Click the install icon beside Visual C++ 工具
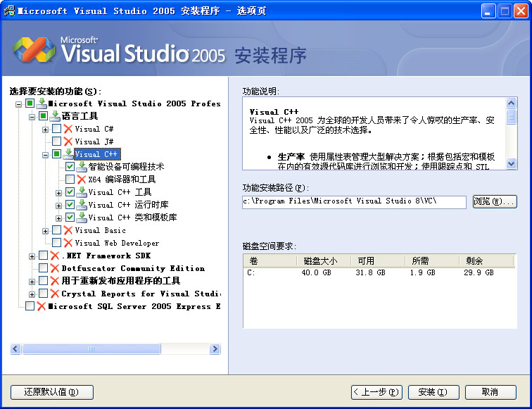 tap(82, 192)
